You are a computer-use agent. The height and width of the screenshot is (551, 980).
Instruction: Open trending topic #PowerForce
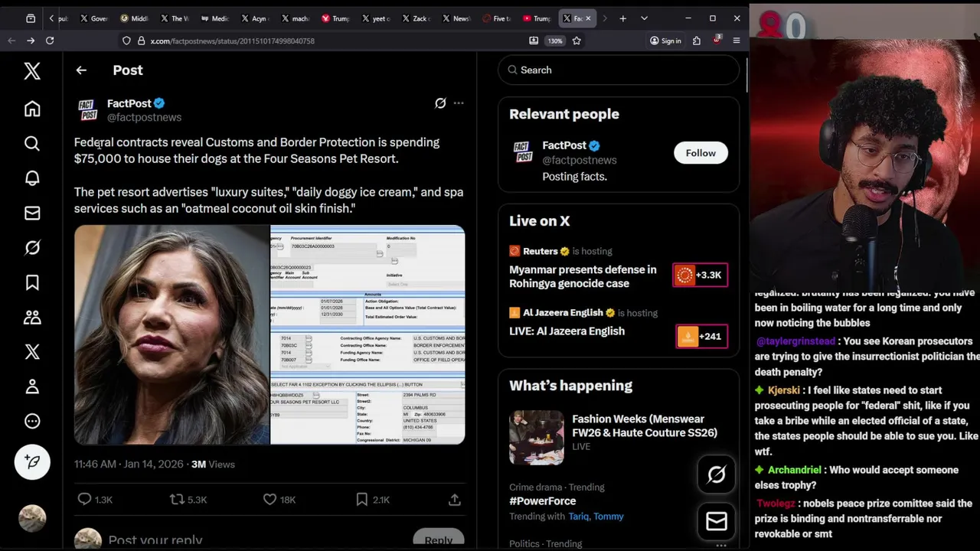(542, 501)
